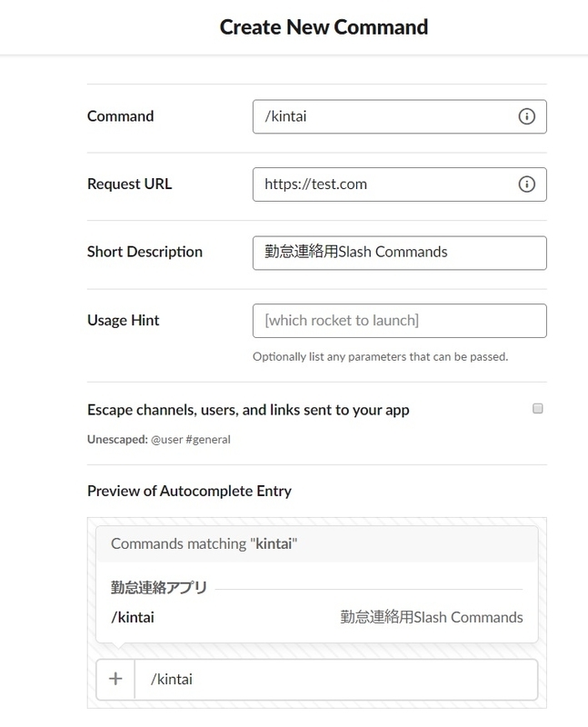This screenshot has height=727, width=588.
Task: Click the plus icon beside /kintai preview input
Action: 115,679
